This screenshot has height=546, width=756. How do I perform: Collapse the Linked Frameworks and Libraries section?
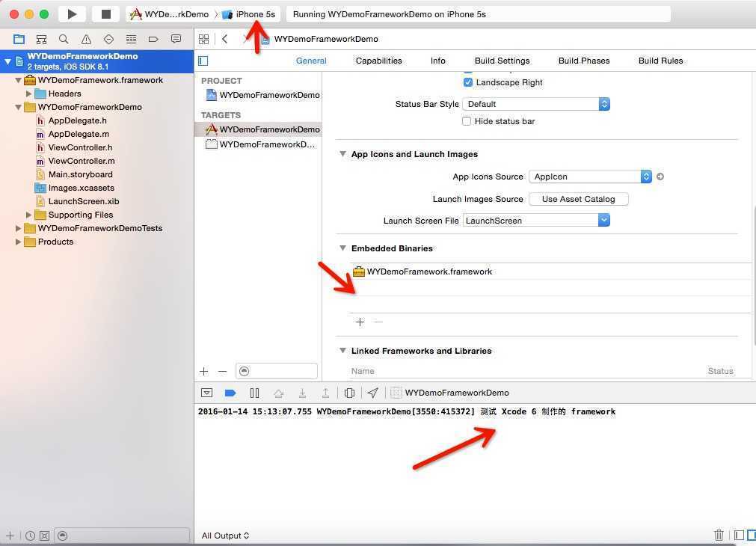[342, 351]
